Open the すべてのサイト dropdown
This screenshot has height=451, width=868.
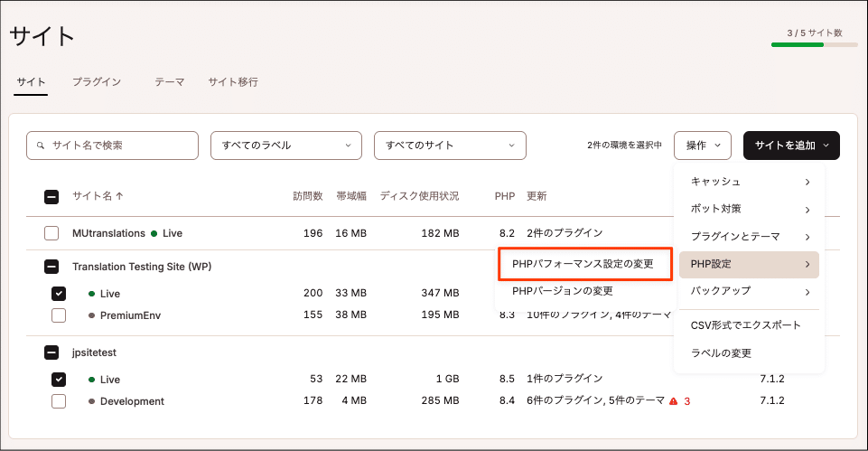(x=450, y=146)
